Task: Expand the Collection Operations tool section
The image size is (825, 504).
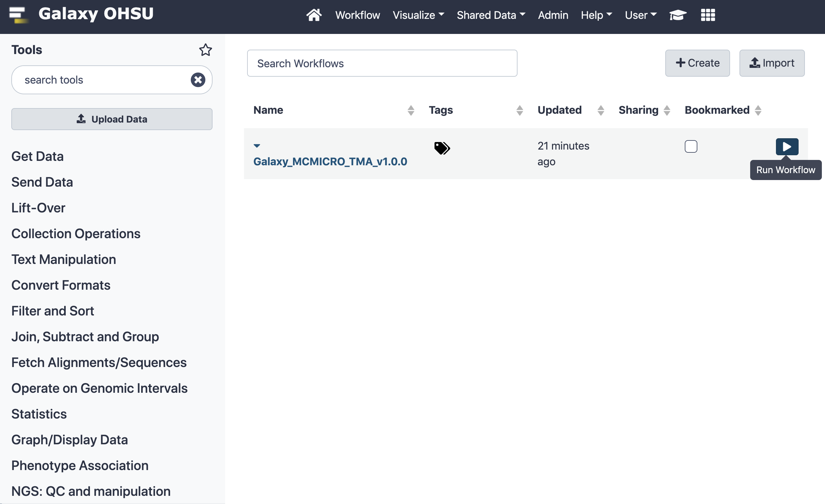Action: coord(76,234)
